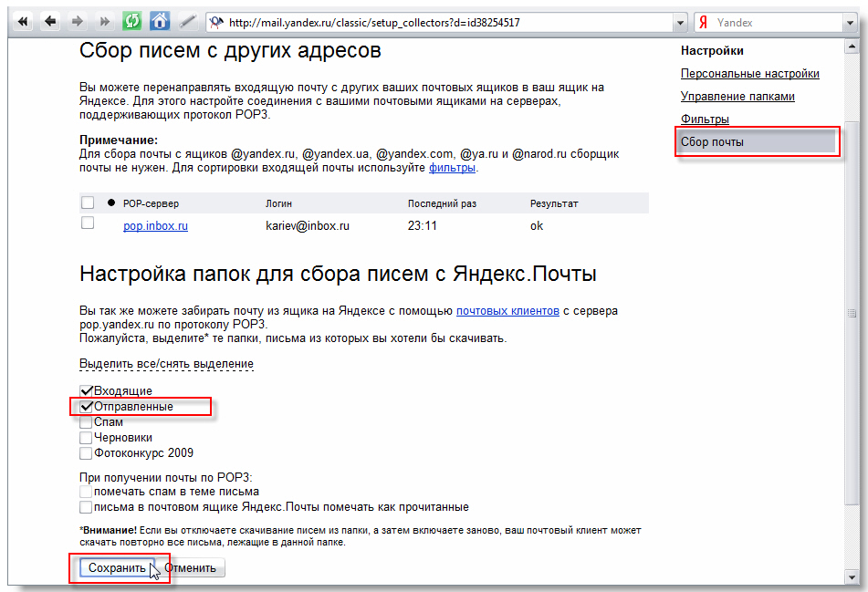Click the red Yandex Я search icon
Screen dimensions: 868x592
pyautogui.click(x=703, y=23)
